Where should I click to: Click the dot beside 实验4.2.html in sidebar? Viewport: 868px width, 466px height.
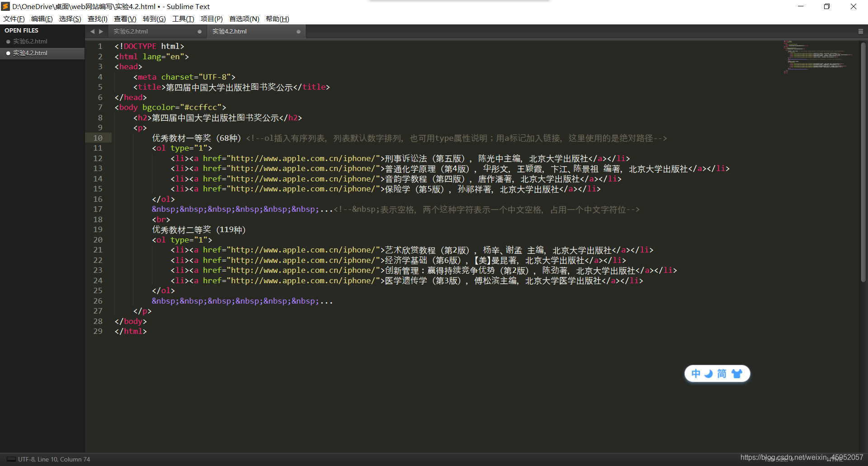pyautogui.click(x=8, y=53)
